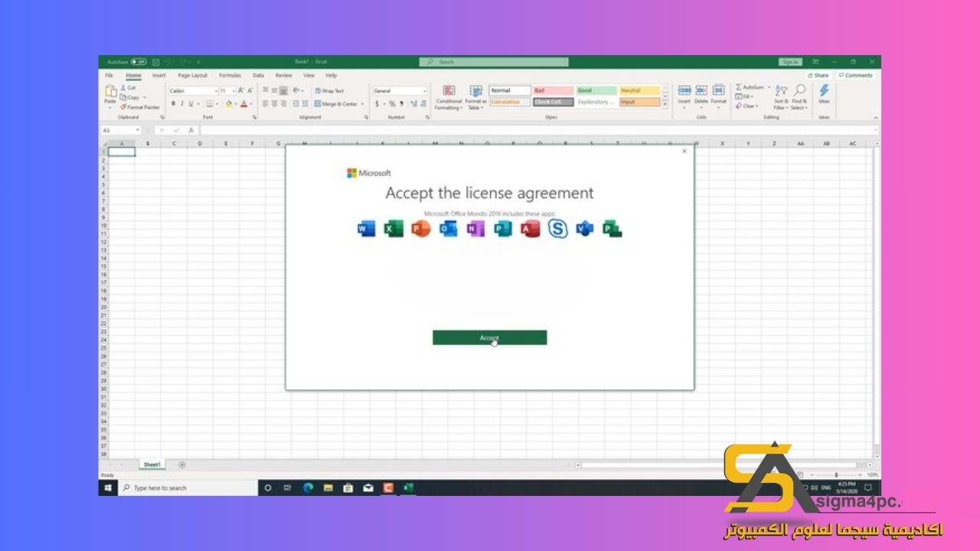This screenshot has width=980, height=551.
Task: Click the PowerPoint app icon in the dialog
Action: point(420,228)
